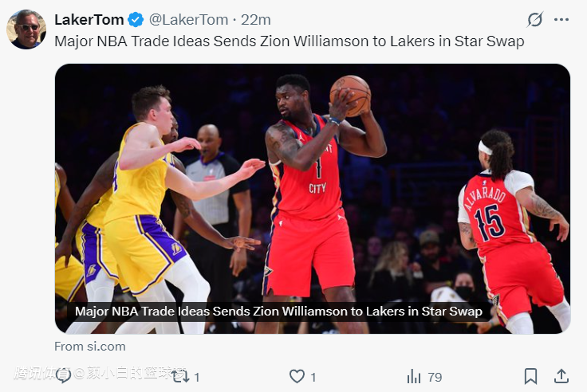This screenshot has height=392, width=587.
Task: Click the 79 views count
Action: (x=435, y=377)
